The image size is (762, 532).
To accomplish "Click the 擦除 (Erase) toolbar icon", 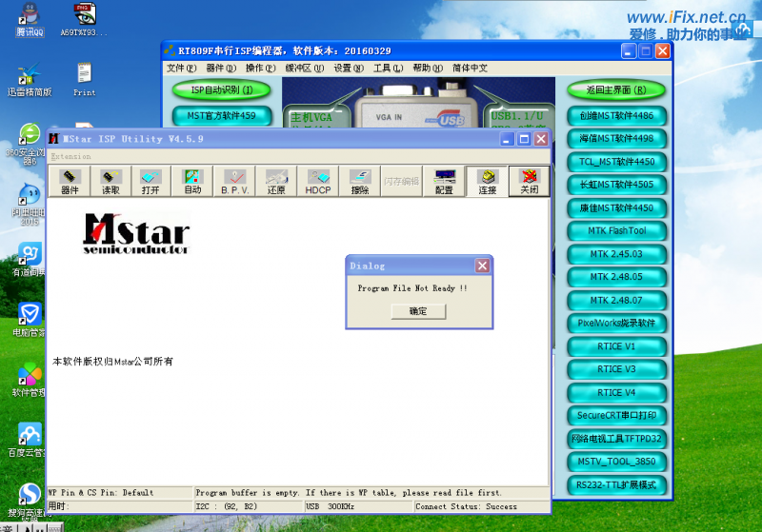I will pyautogui.click(x=360, y=182).
